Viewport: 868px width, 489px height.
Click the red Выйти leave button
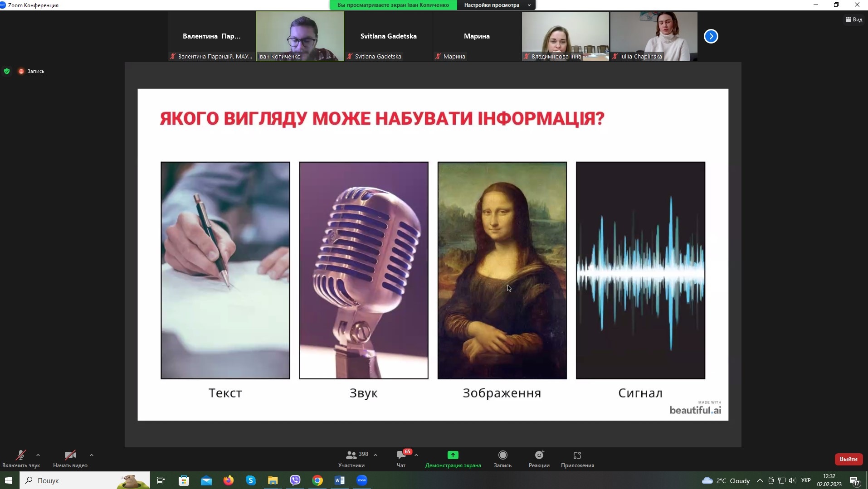pyautogui.click(x=848, y=459)
